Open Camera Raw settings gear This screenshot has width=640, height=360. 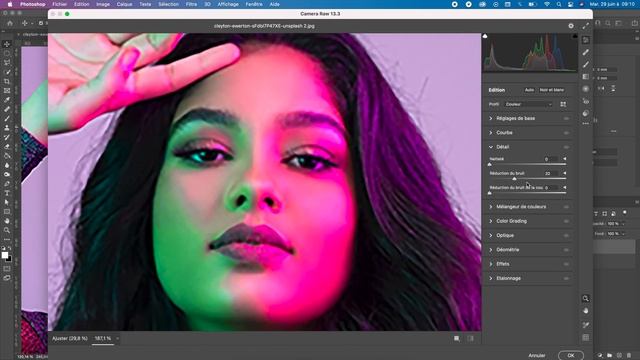(571, 26)
